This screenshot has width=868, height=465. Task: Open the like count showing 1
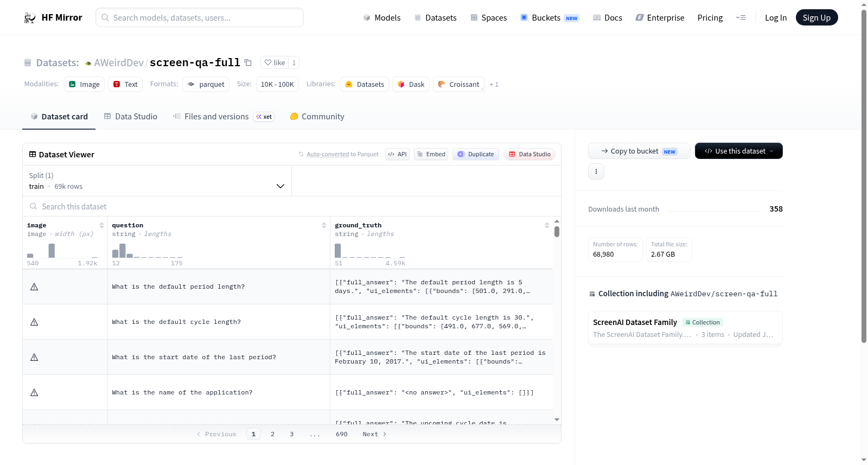[x=294, y=62]
